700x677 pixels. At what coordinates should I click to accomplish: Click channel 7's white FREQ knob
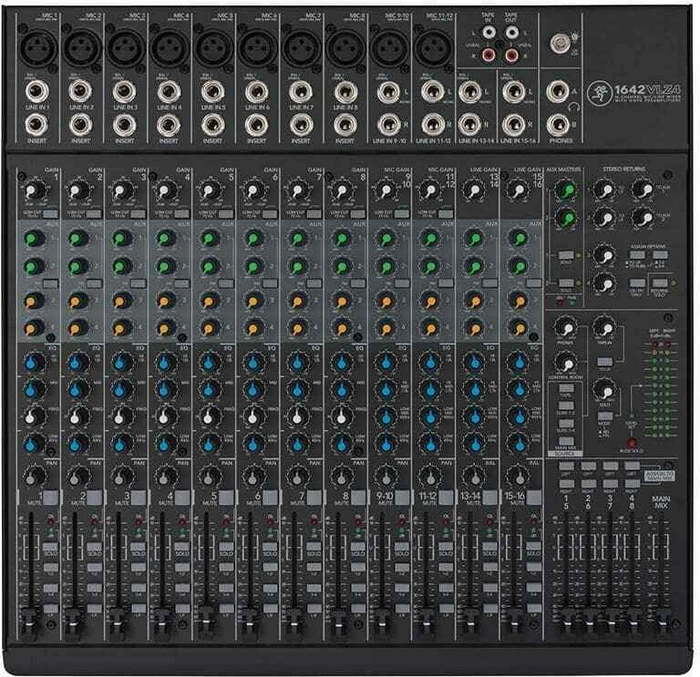coord(298,416)
